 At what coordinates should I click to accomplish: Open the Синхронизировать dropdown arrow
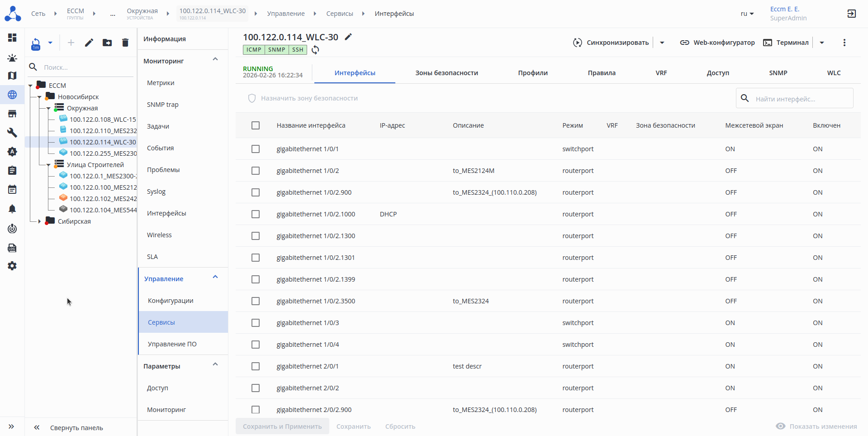[x=662, y=43]
